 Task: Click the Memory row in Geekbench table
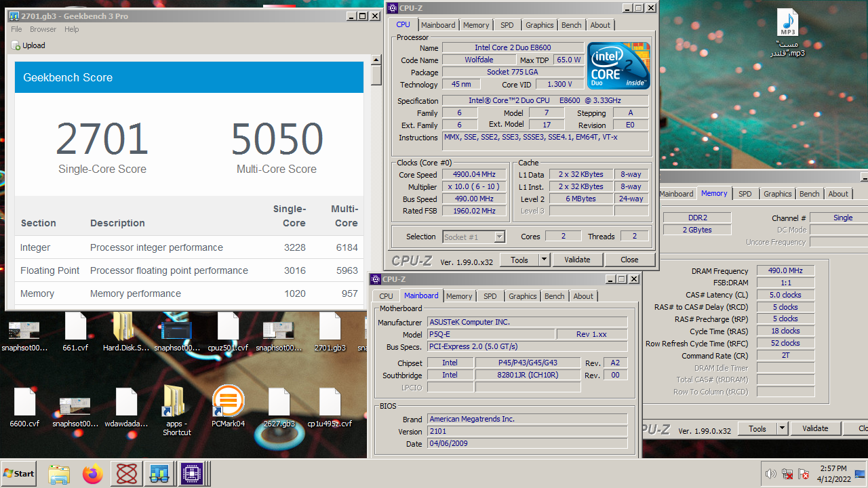(x=189, y=293)
